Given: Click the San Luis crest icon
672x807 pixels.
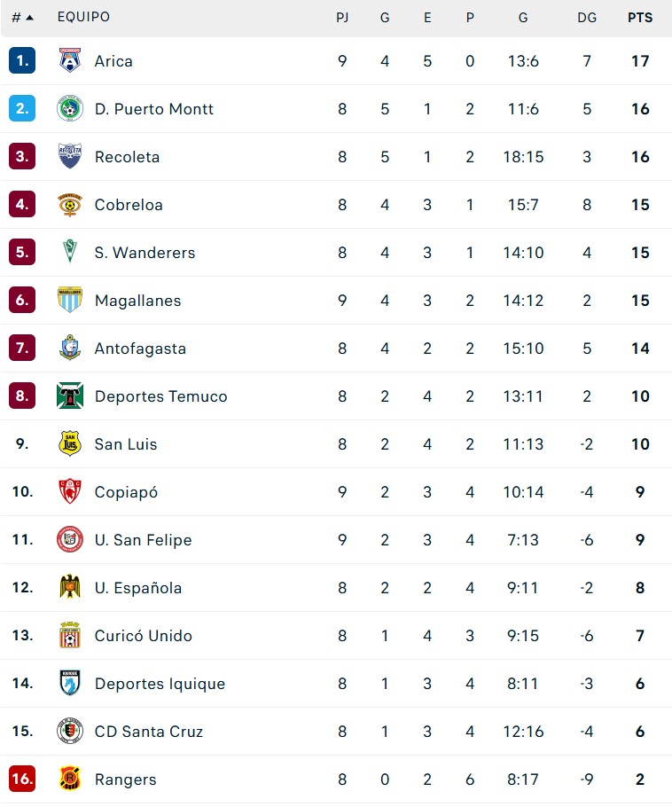Looking at the screenshot, I should click(x=69, y=444).
